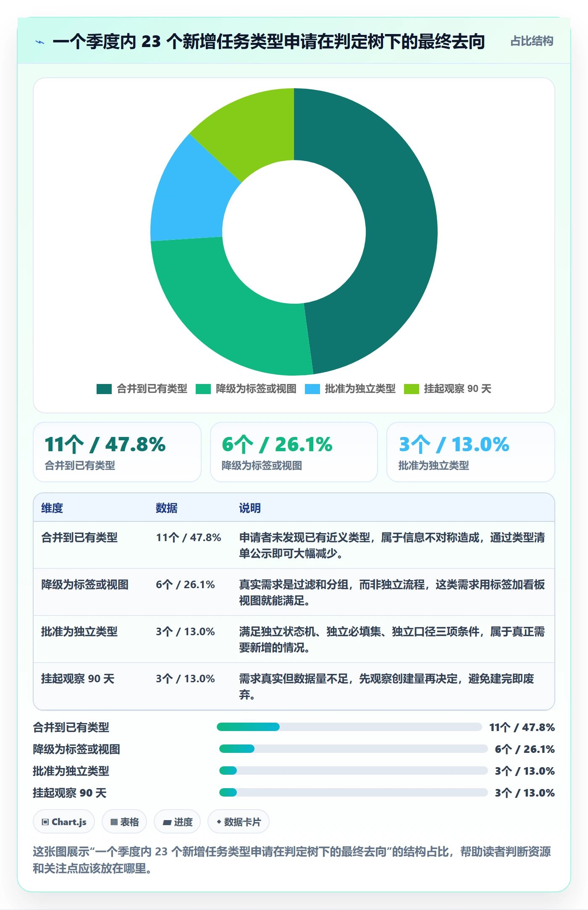Click the description starting 满足独立状态机
The width and height of the screenshot is (588, 910).
tap(392, 639)
